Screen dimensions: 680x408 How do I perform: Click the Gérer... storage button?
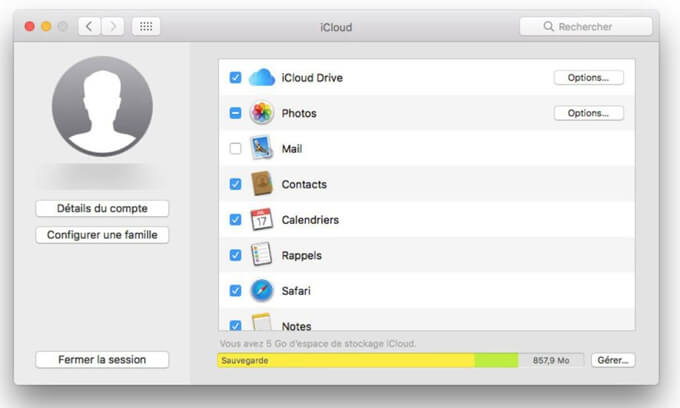(x=613, y=360)
